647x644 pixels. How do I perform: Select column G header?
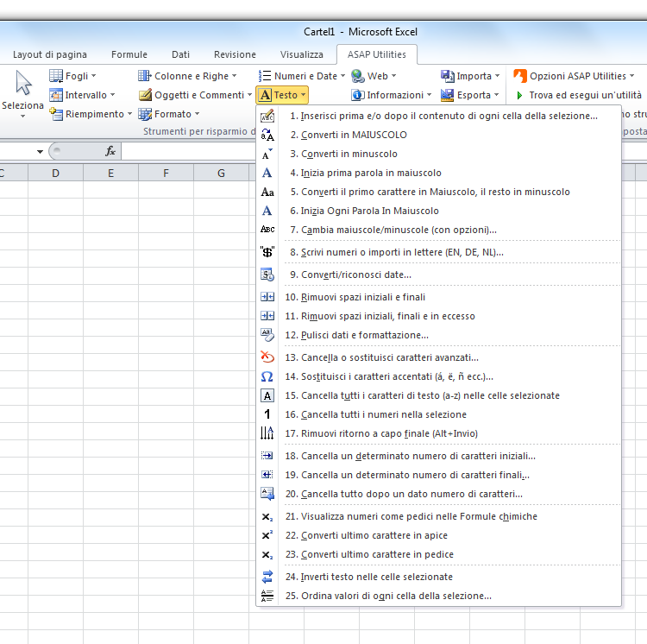pos(221,173)
